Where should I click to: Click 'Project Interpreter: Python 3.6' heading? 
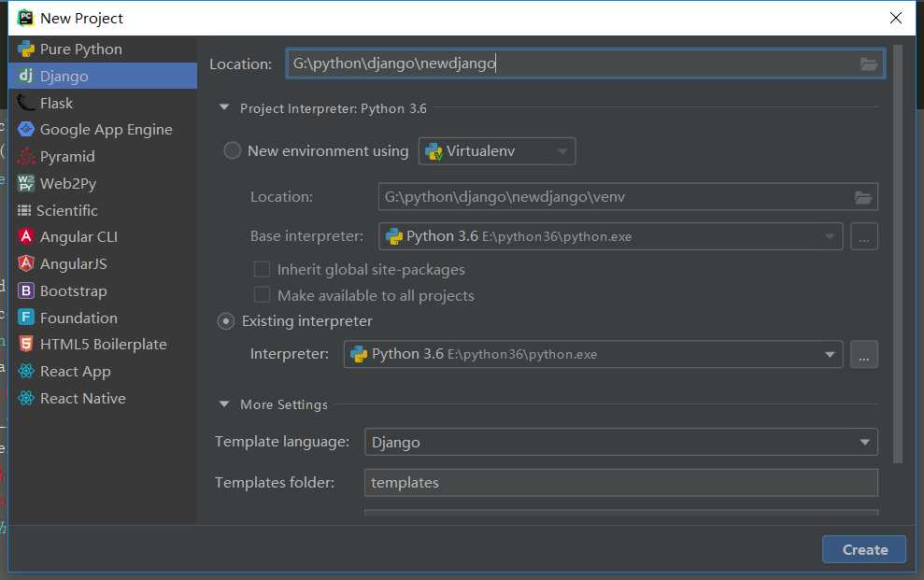(333, 108)
